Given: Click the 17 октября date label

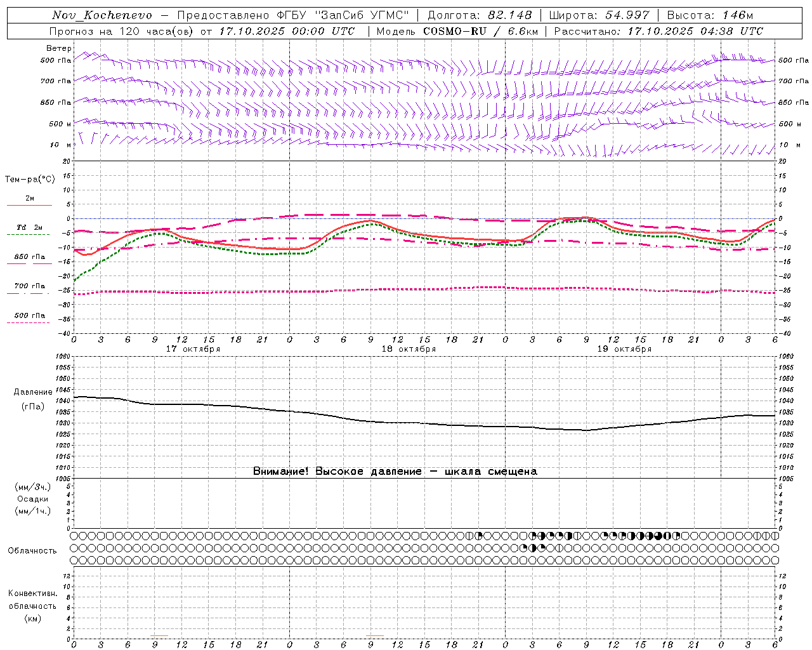Looking at the screenshot, I should point(193,349).
